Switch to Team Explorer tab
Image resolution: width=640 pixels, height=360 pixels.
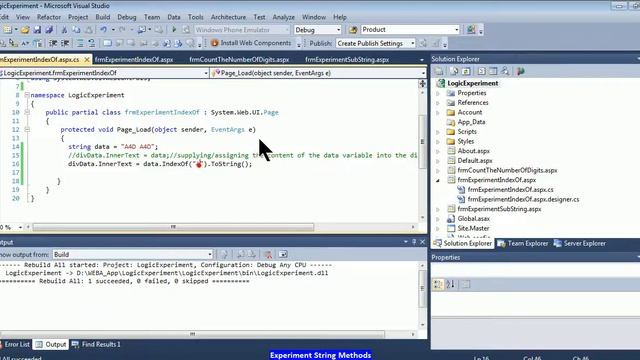click(x=522, y=244)
